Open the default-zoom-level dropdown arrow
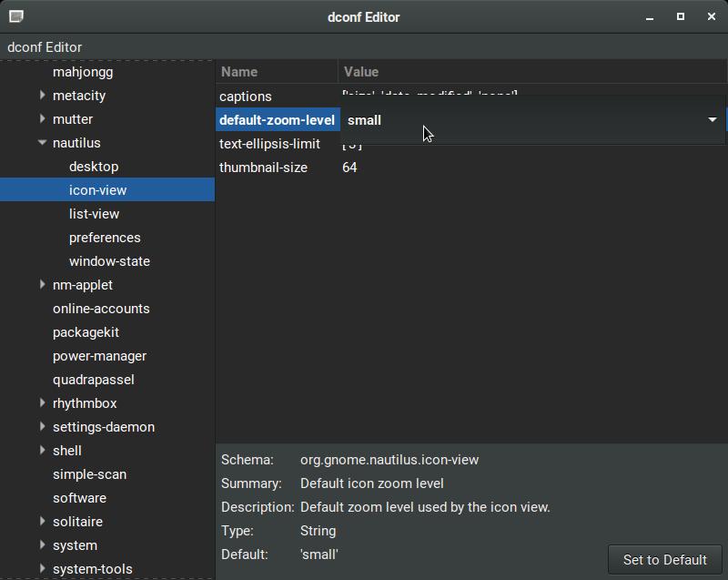 [712, 120]
